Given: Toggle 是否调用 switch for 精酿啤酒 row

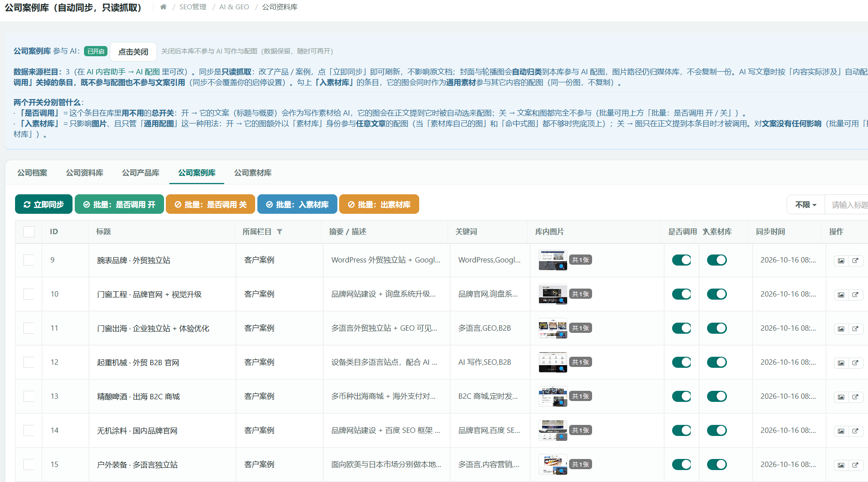Looking at the screenshot, I should pos(681,396).
